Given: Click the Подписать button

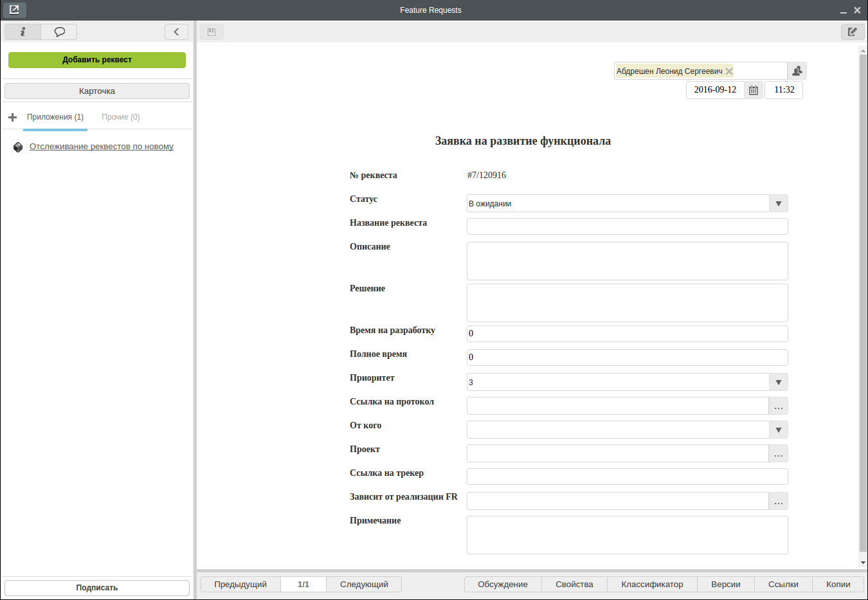Looking at the screenshot, I should pyautogui.click(x=97, y=588).
